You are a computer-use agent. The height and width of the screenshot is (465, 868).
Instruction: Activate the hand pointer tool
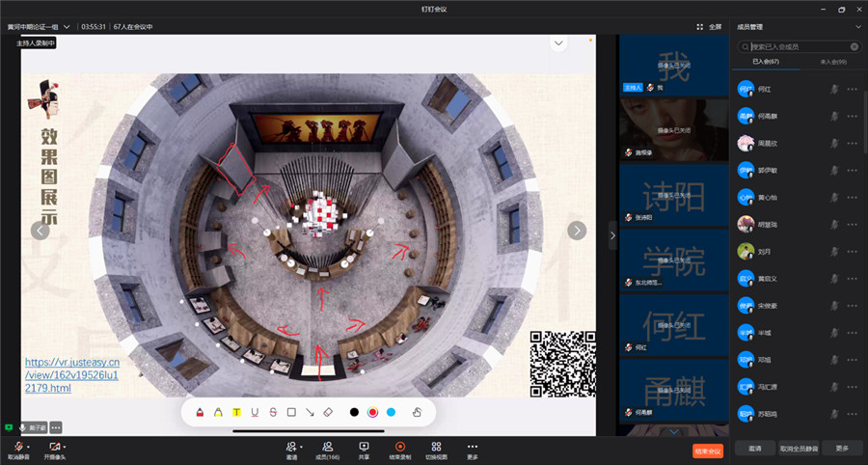(418, 412)
